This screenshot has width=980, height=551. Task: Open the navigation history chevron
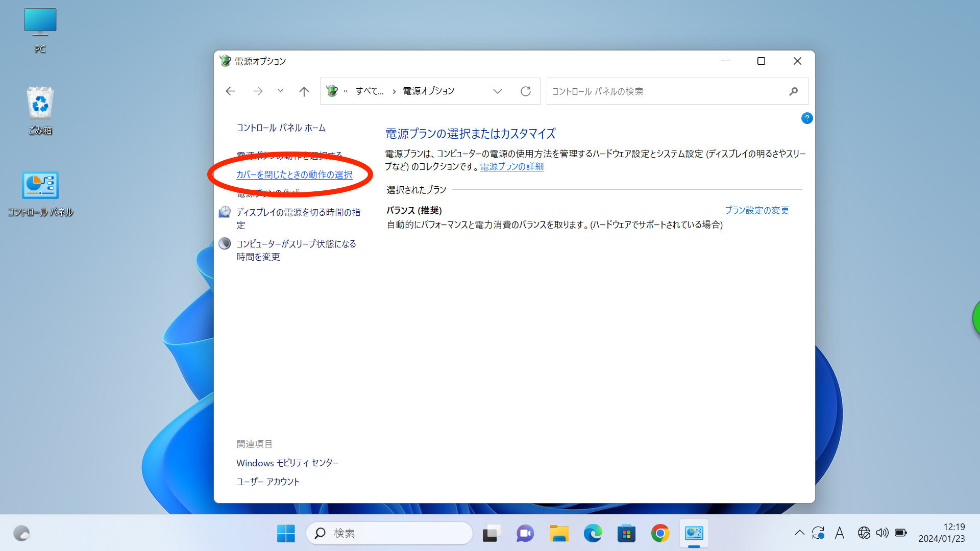pos(280,91)
